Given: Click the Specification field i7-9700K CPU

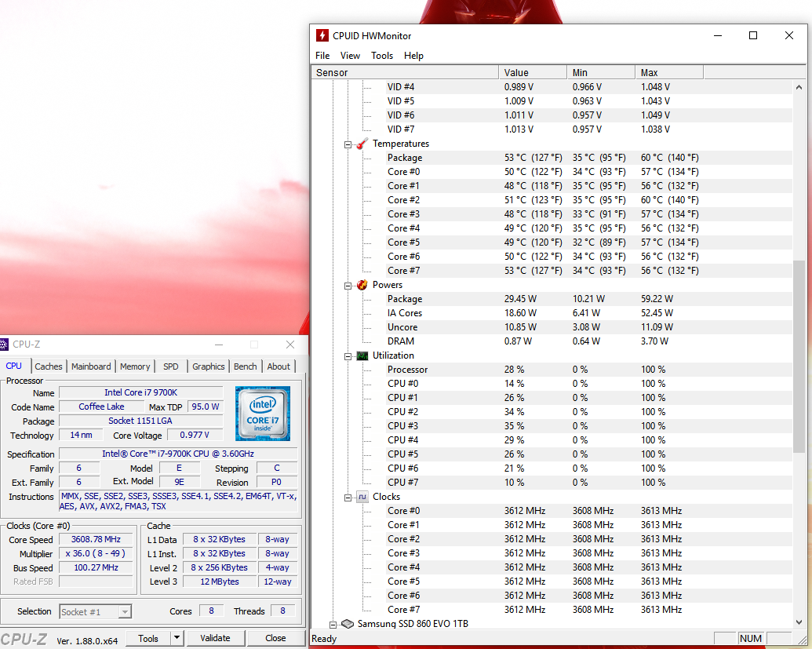Looking at the screenshot, I should pos(178,454).
